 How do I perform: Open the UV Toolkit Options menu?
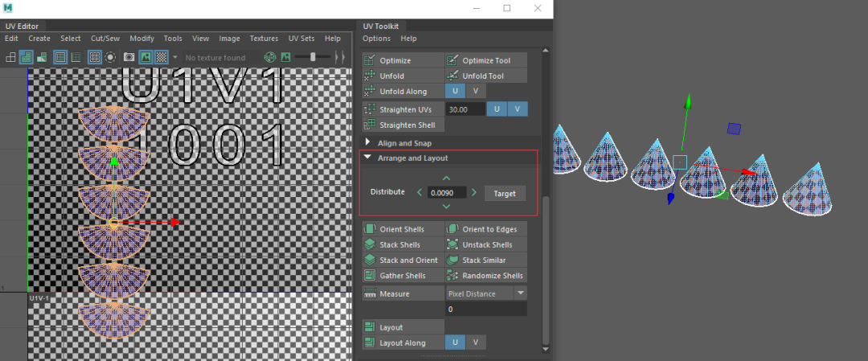[x=376, y=39]
